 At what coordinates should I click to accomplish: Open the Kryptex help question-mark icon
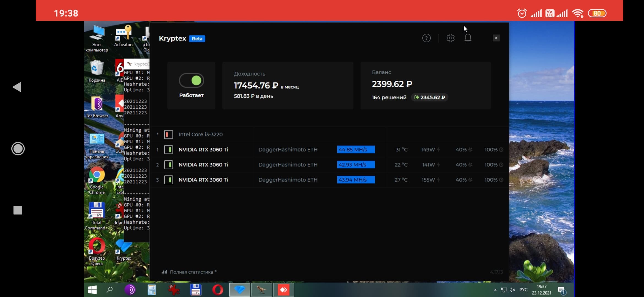[x=426, y=38]
